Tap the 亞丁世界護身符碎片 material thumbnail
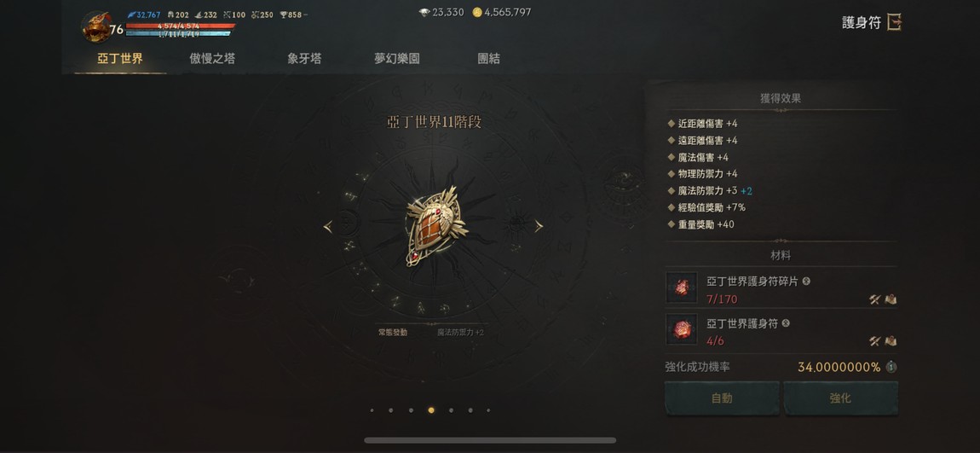This screenshot has width=980, height=453. pyautogui.click(x=681, y=287)
